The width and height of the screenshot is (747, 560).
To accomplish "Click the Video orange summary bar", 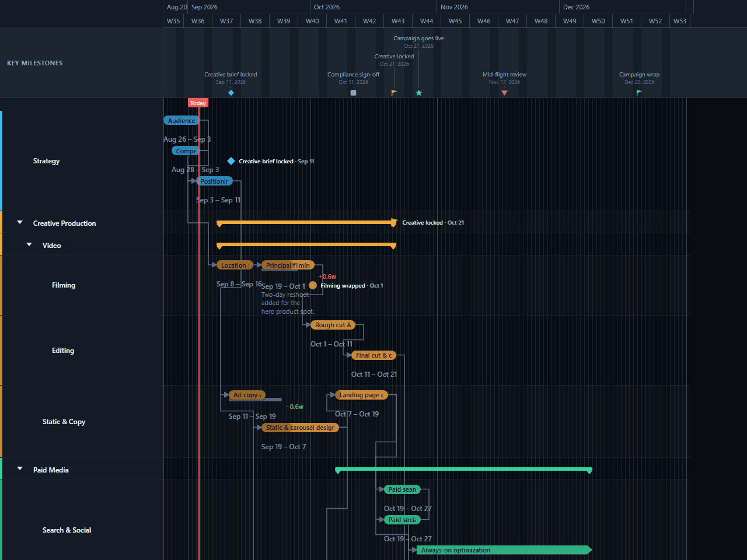I will tap(306, 245).
